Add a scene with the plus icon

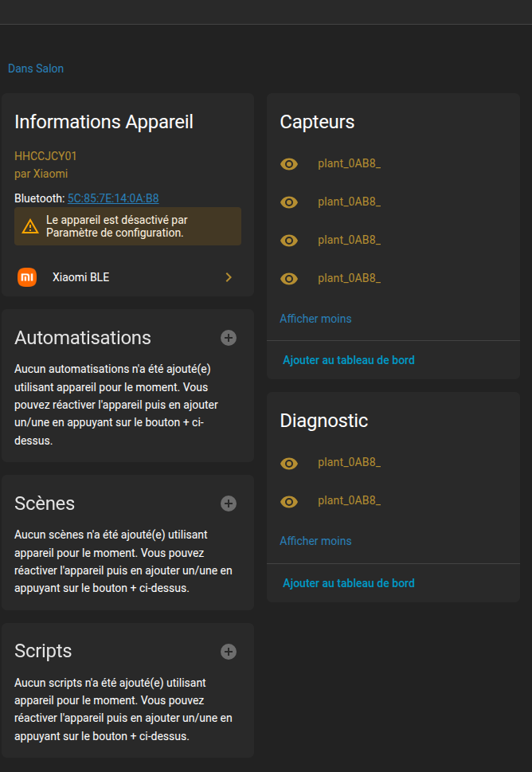[229, 504]
